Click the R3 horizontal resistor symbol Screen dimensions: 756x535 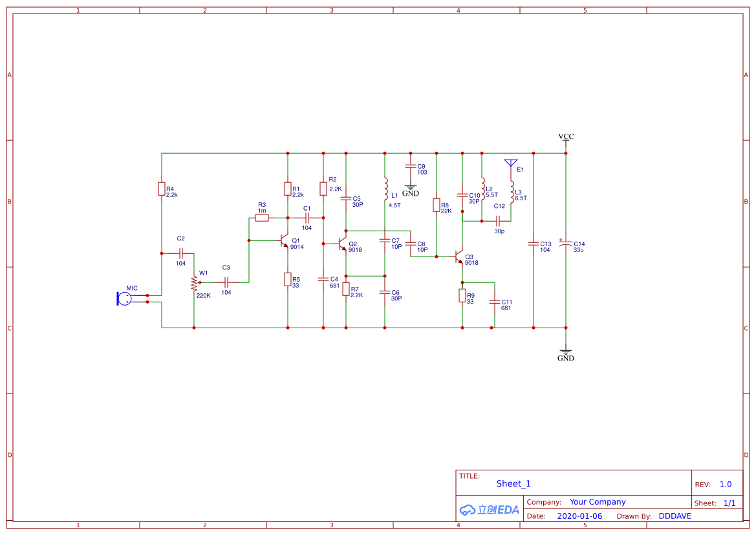[x=262, y=218]
